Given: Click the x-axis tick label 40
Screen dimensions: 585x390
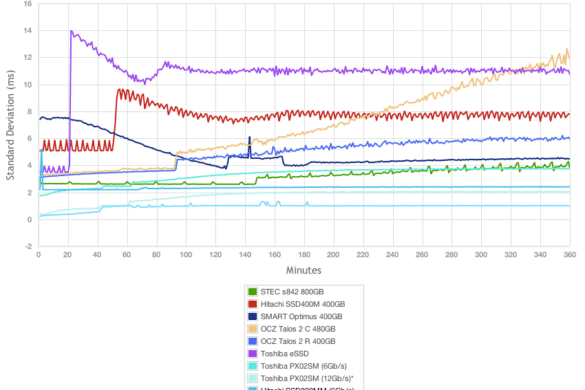Looking at the screenshot, I should [x=97, y=255].
